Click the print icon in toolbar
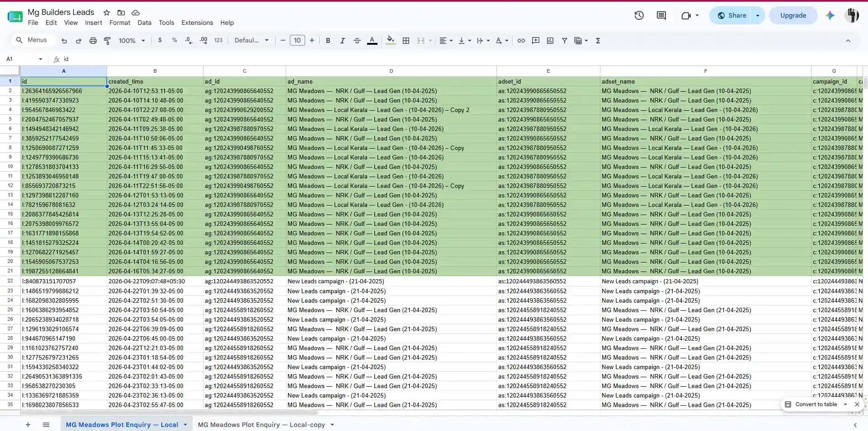 point(93,41)
